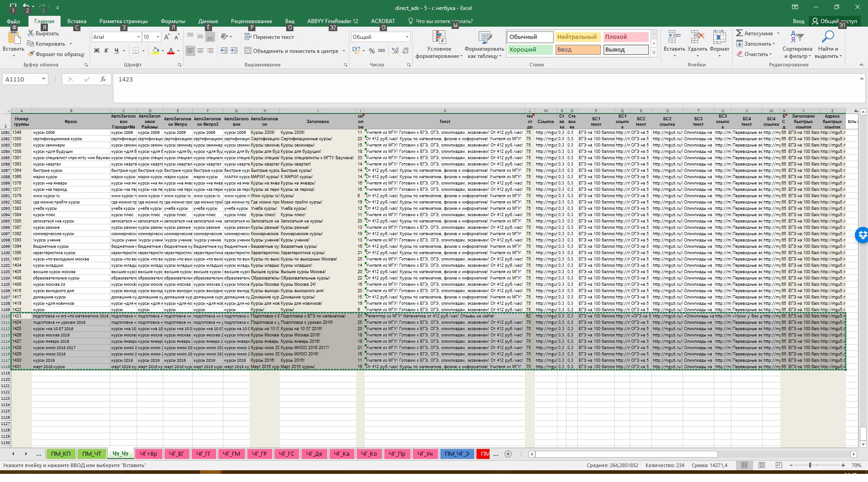Click the Sort and Filter icon
The height and width of the screenshot is (482, 868).
pos(797,38)
